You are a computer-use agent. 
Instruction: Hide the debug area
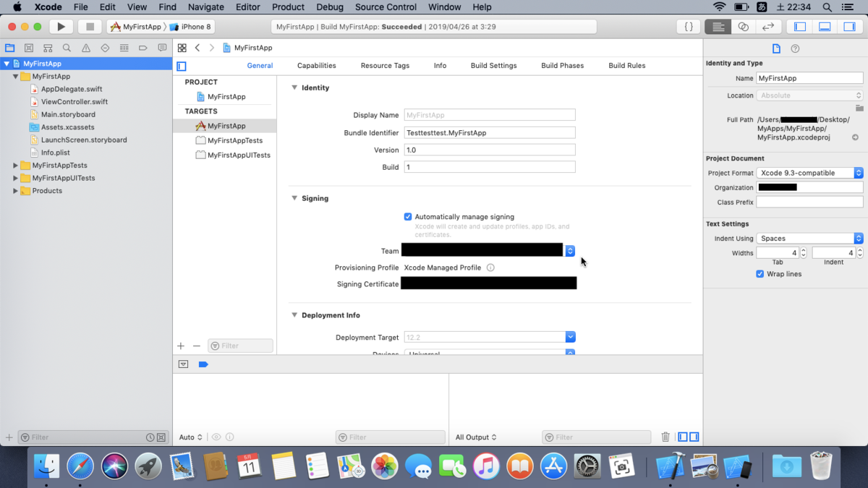click(183, 364)
